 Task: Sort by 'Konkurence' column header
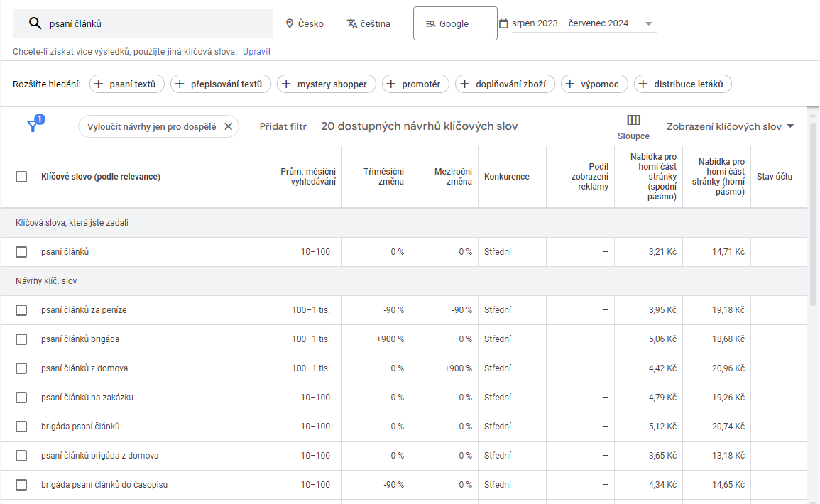(507, 177)
